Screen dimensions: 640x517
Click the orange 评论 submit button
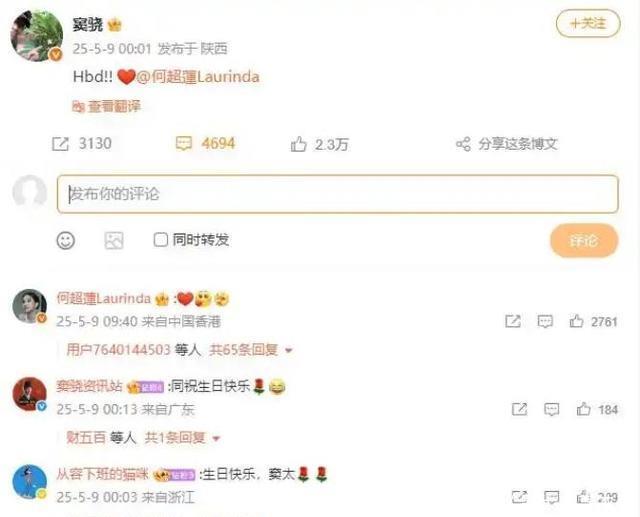tap(584, 241)
